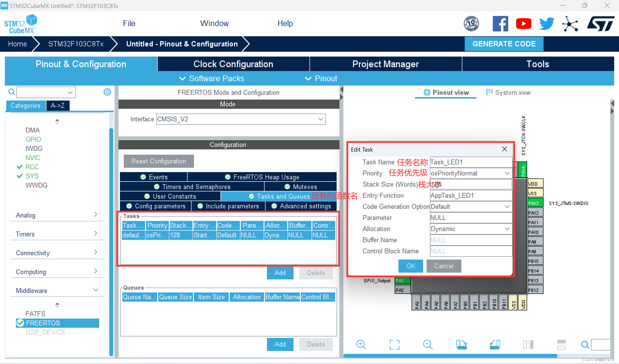
Task: Click the ST community network icon
Action: pyautogui.click(x=570, y=24)
